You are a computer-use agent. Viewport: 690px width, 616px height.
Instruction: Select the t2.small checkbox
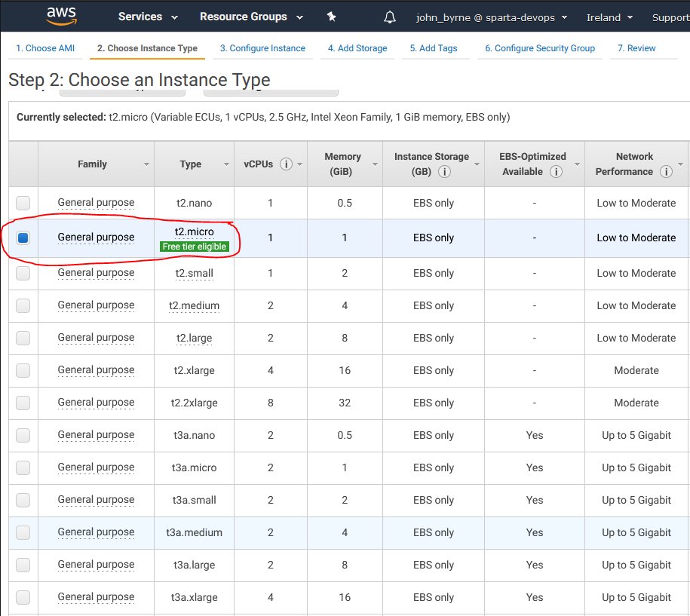[23, 273]
